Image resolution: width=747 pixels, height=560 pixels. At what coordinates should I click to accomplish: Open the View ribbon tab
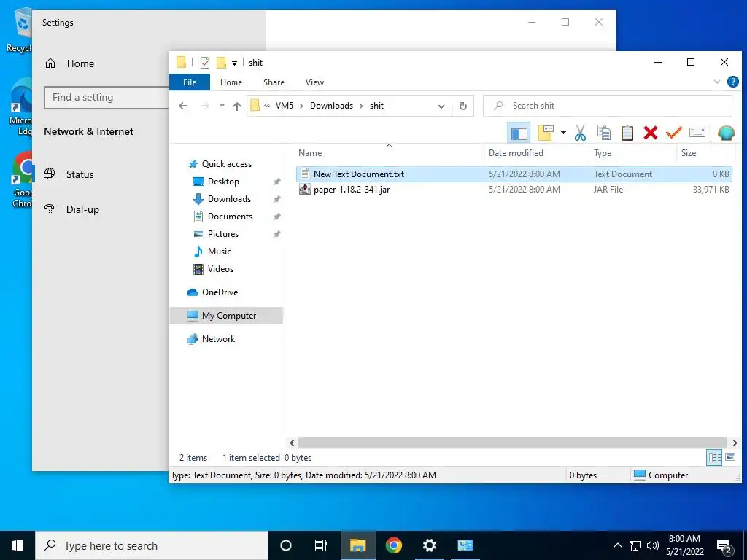coord(314,82)
